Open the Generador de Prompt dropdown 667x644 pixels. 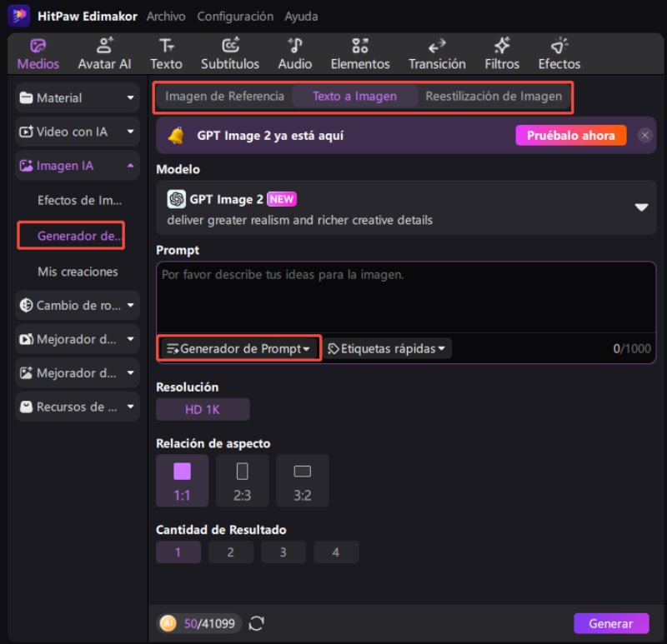[238, 348]
